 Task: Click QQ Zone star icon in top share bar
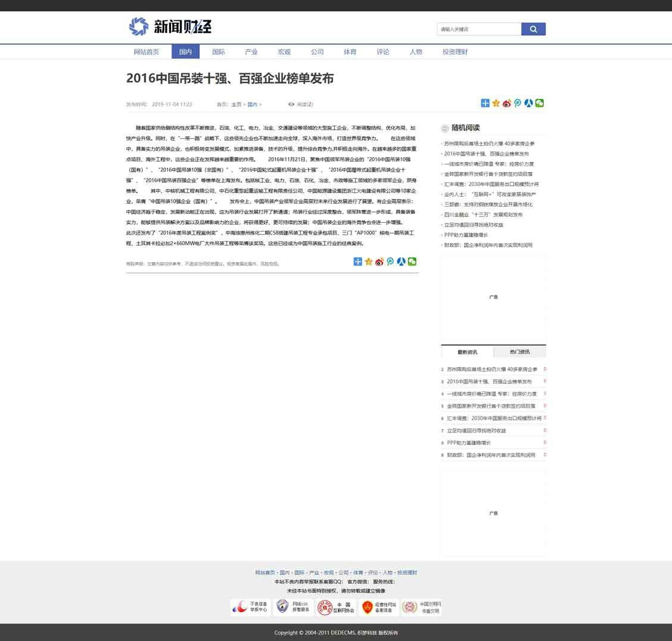[x=496, y=103]
